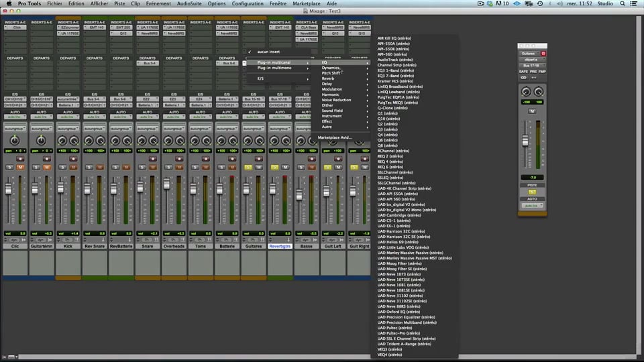The width and height of the screenshot is (644, 362).
Task: Open the EZ2 input selector on Snare track
Action: (x=148, y=99)
